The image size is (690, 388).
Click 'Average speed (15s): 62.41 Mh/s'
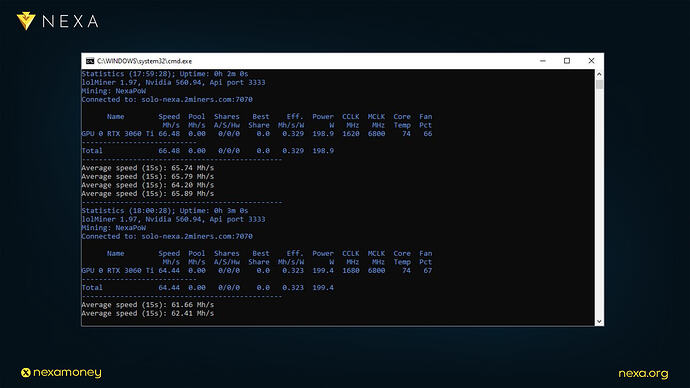point(147,313)
